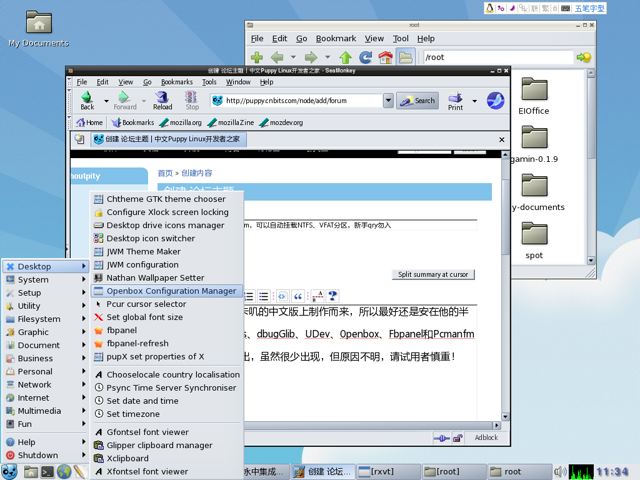Close the current SeaMonkey tab
This screenshot has height=480, width=640.
click(x=502, y=140)
